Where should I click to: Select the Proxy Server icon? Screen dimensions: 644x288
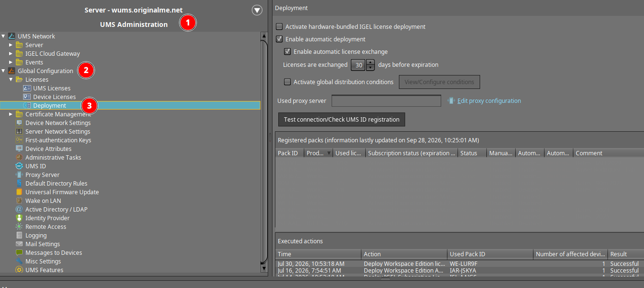coord(19,175)
